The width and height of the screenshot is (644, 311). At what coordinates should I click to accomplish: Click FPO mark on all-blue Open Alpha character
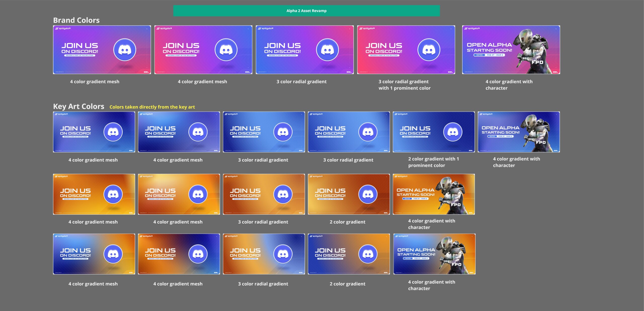click(x=541, y=142)
